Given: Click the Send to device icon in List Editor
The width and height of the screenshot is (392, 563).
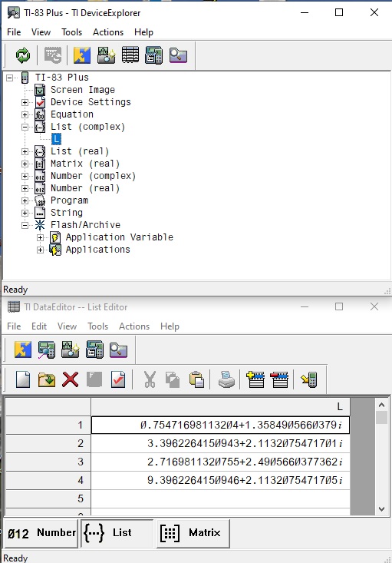Looking at the screenshot, I should point(309,379).
